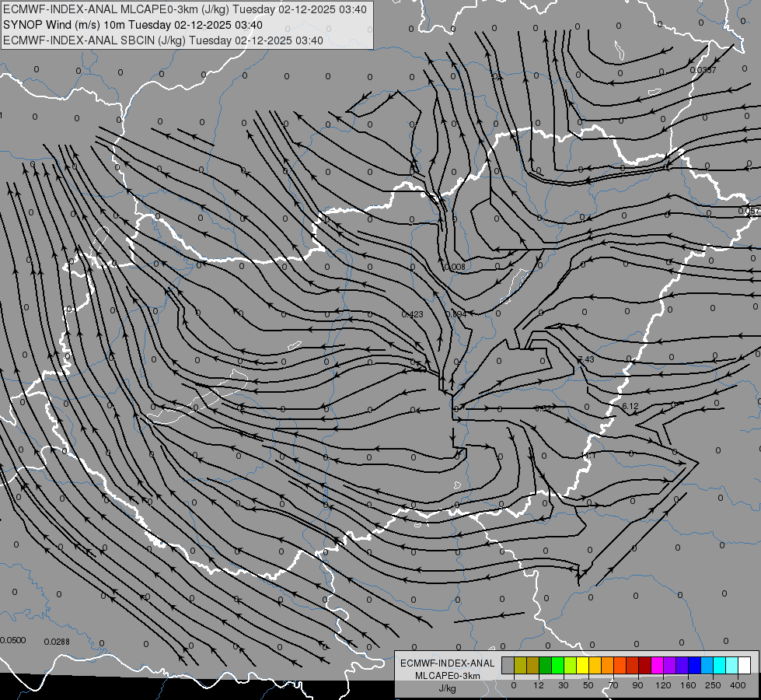Viewport: 761px width, 700px height.
Task: Click the dark red legend swatch
Action: pos(645,665)
